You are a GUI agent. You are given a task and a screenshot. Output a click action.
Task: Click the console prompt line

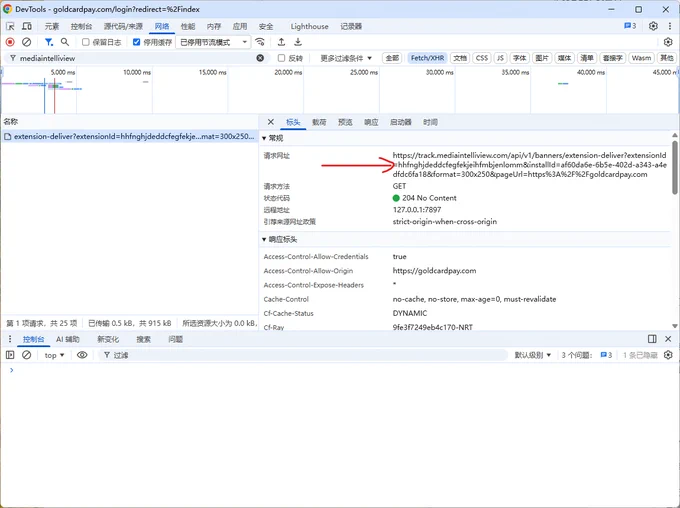338,370
